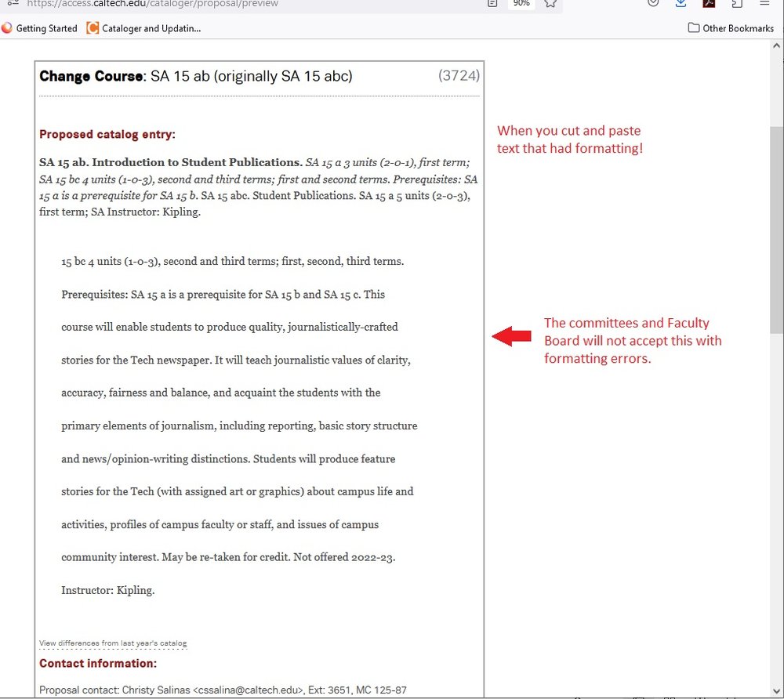Reset the 90% zoom level indicator
The image size is (784, 699).
pos(521,3)
